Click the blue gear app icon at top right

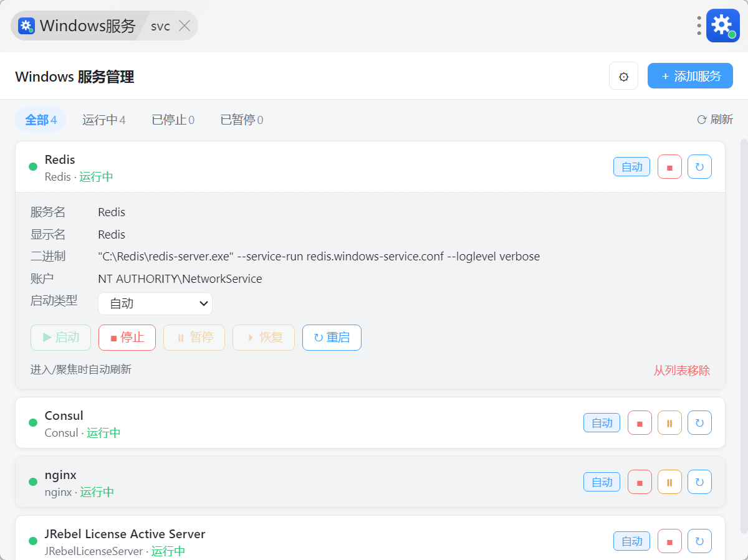tap(723, 26)
